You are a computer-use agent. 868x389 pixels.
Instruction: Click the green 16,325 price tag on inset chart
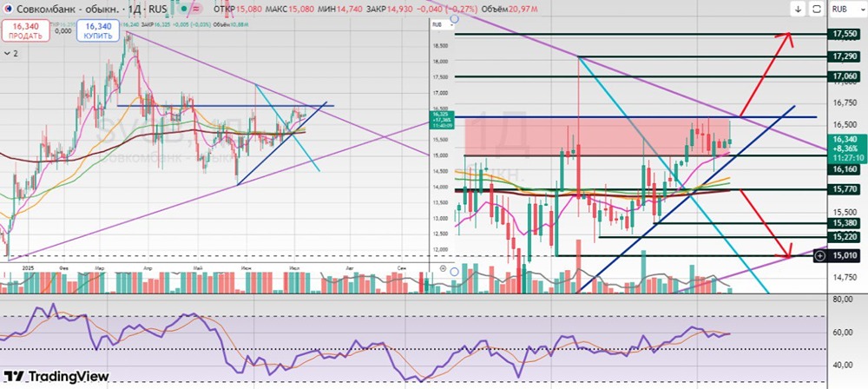coord(441,119)
